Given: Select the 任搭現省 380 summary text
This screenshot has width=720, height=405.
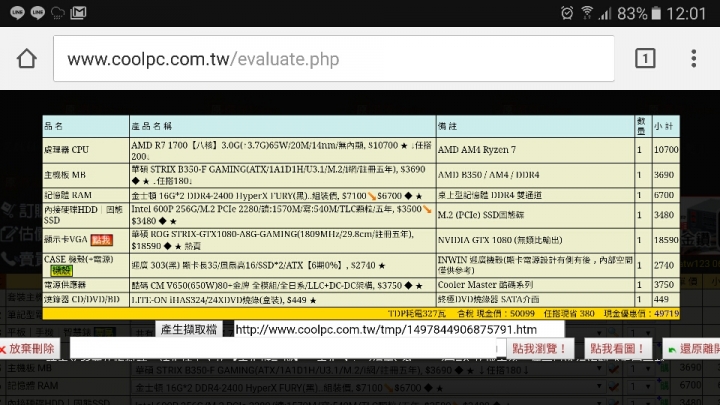Looking at the screenshot, I should 569,314.
